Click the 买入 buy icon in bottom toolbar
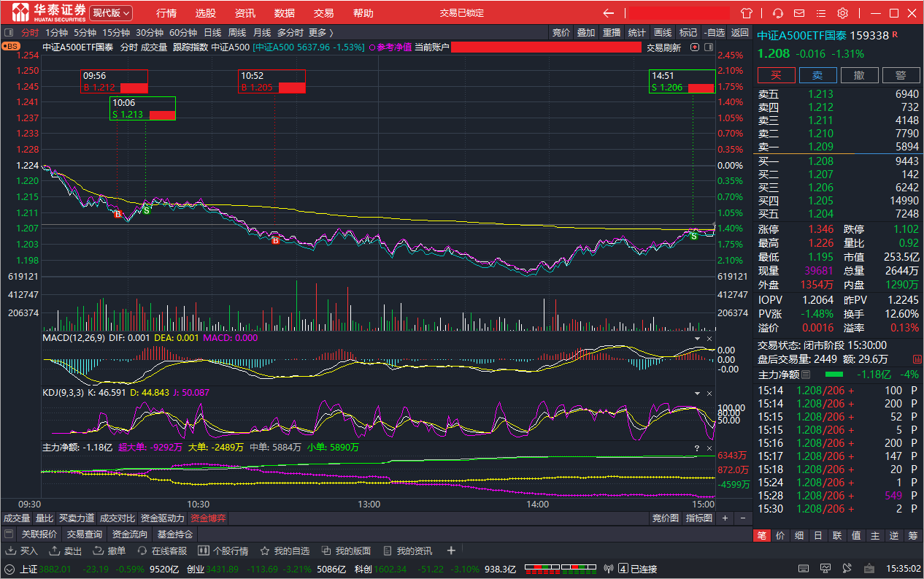Screen dimensions: 924x579 21,551
